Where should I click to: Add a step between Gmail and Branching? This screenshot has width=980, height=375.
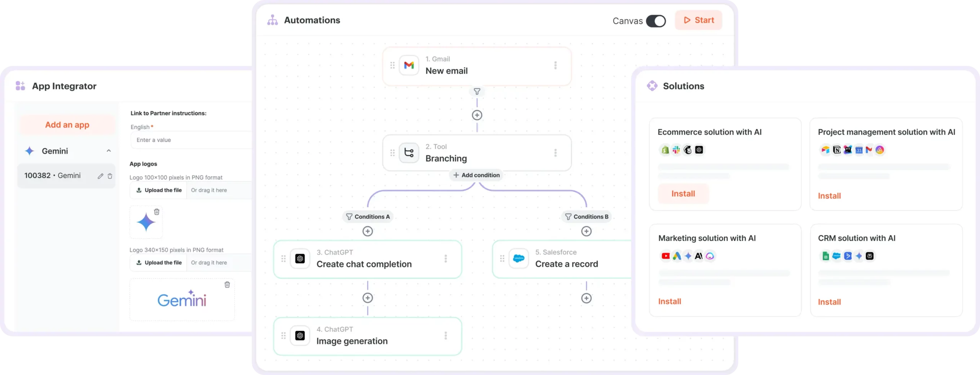point(477,115)
